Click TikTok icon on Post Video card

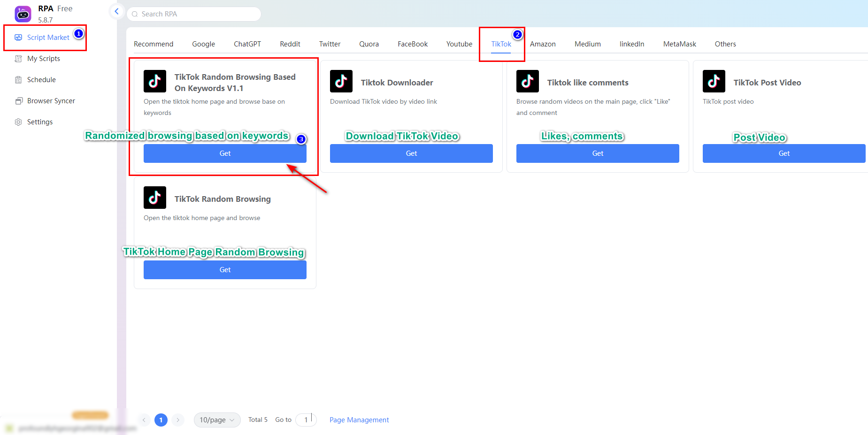tap(714, 81)
